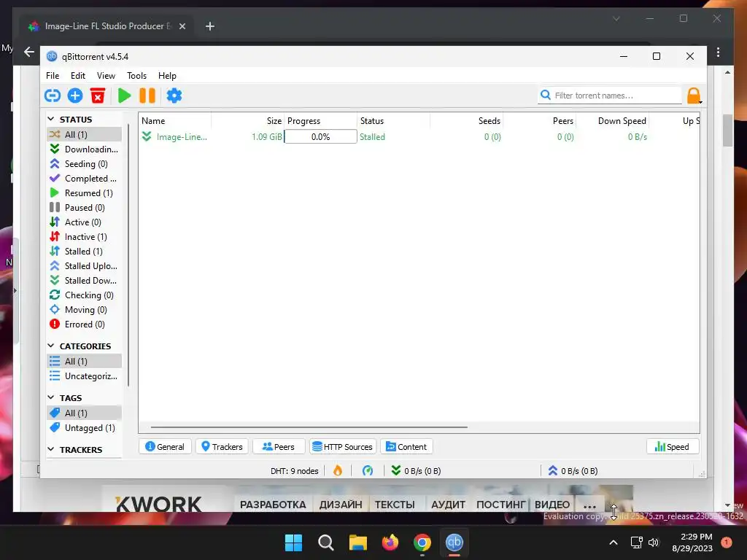Sort by the Status column header
Viewport: 747px width, 560px height.
click(393, 121)
